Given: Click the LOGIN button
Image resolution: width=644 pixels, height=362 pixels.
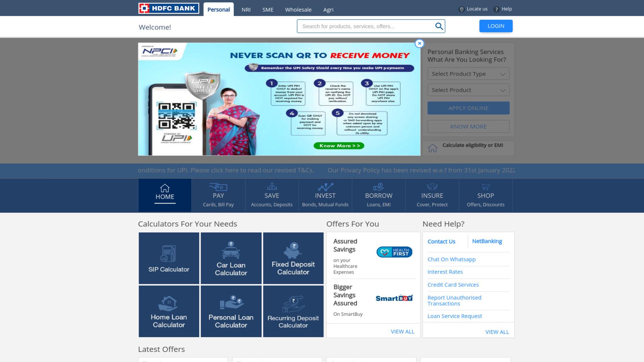Looking at the screenshot, I should [x=496, y=26].
